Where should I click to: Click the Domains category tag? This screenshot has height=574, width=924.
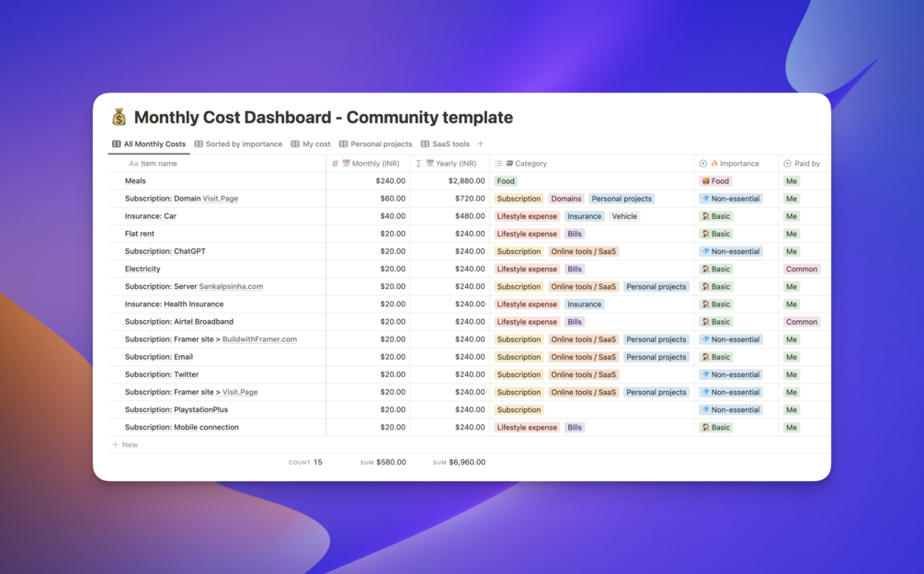(x=566, y=199)
